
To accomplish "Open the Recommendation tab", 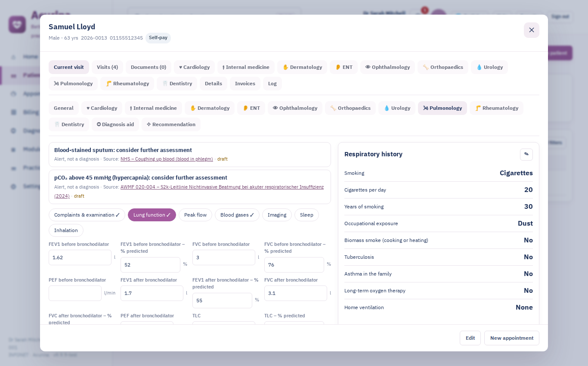I will point(171,124).
